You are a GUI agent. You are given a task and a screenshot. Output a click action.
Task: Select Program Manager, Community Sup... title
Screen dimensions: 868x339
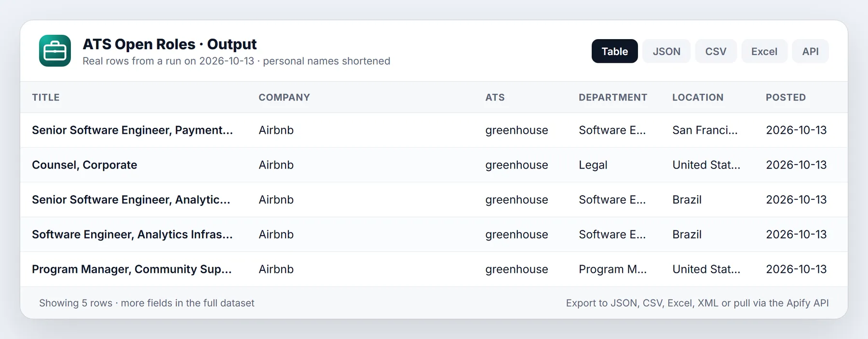[x=132, y=269]
